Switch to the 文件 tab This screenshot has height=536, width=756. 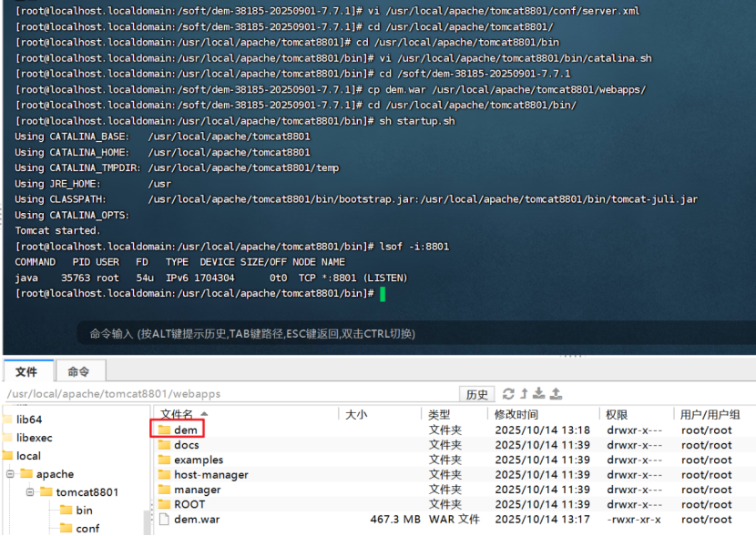pos(28,371)
